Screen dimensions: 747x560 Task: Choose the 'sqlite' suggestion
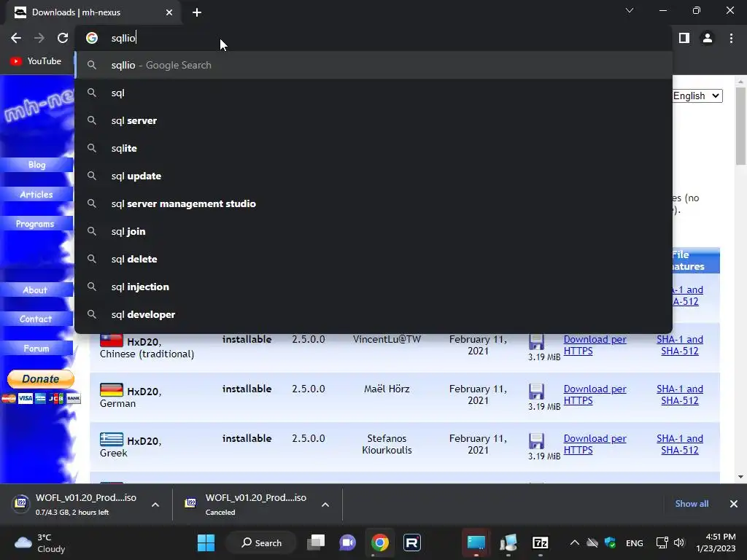point(373,148)
